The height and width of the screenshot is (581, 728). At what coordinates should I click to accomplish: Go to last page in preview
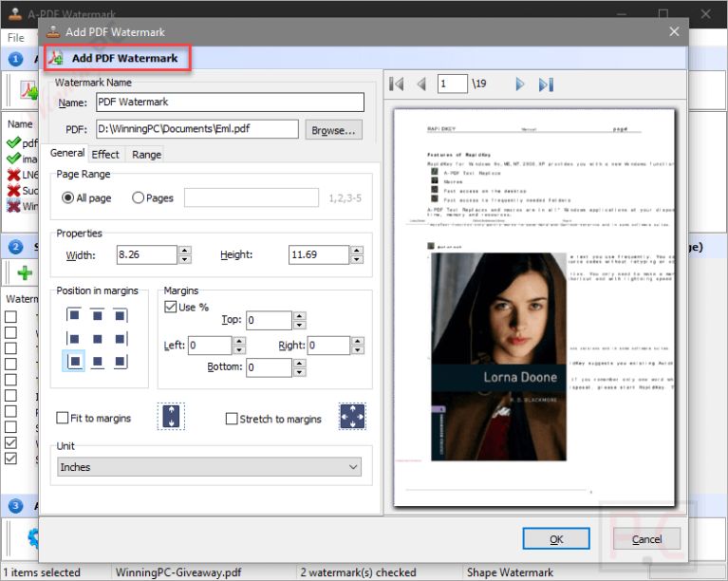click(546, 84)
